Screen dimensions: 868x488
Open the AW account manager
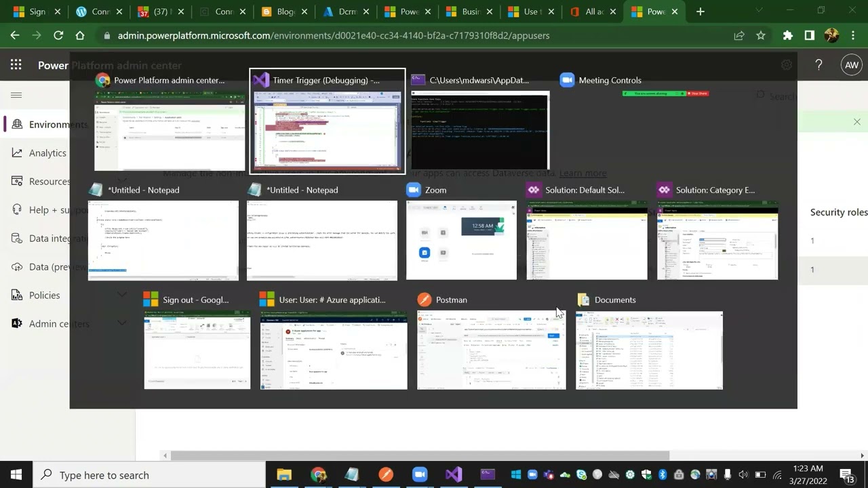tap(851, 65)
